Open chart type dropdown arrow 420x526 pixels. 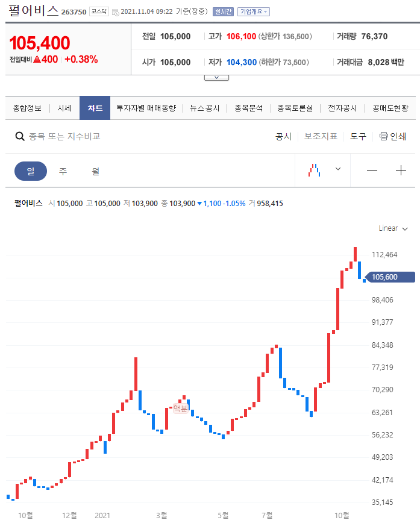[x=338, y=169]
